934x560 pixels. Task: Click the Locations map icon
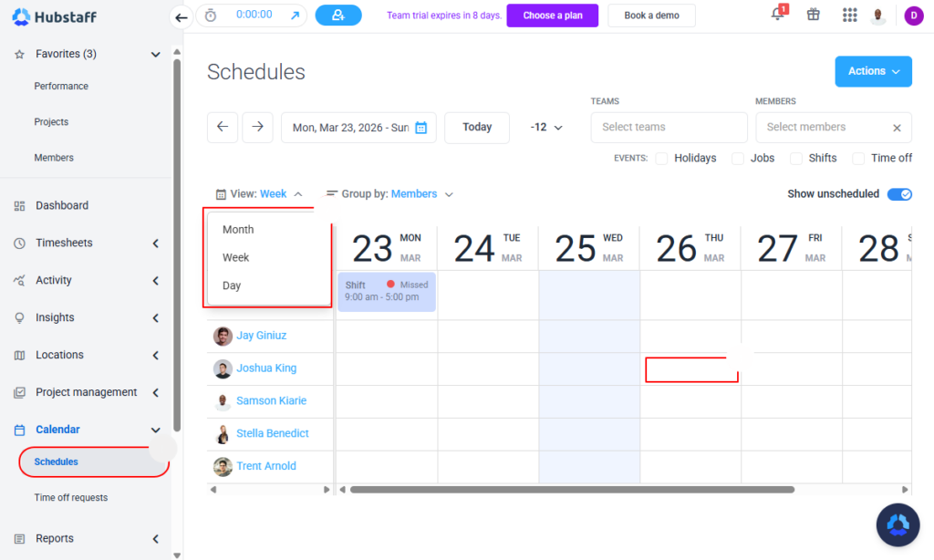(20, 355)
